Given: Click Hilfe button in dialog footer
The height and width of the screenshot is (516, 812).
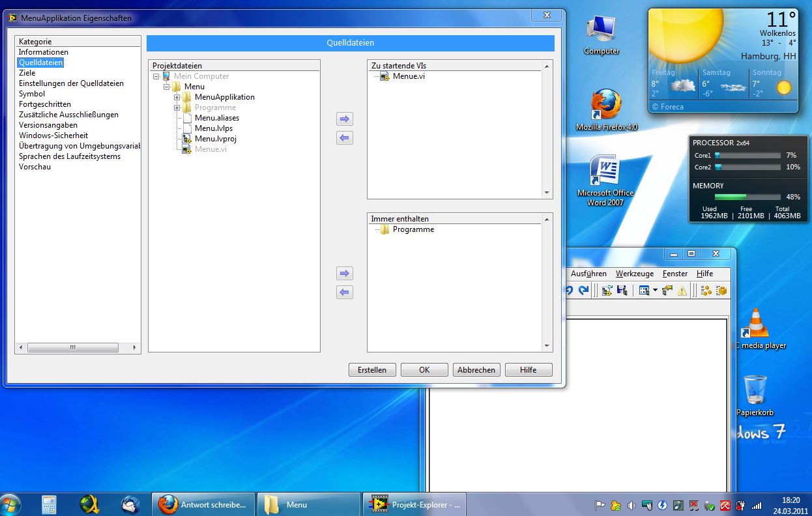Looking at the screenshot, I should coord(529,370).
